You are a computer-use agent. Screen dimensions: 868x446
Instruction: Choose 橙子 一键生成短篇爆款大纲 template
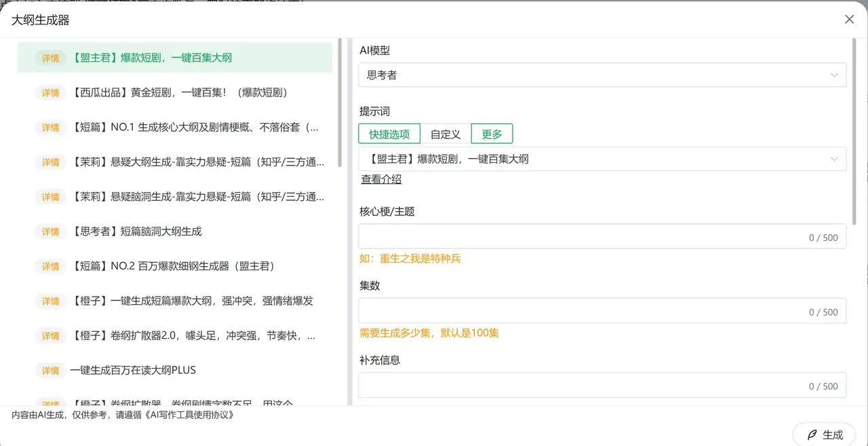191,301
